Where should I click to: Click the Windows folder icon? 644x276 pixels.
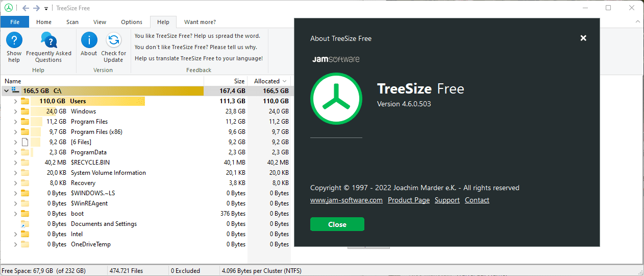(x=25, y=111)
